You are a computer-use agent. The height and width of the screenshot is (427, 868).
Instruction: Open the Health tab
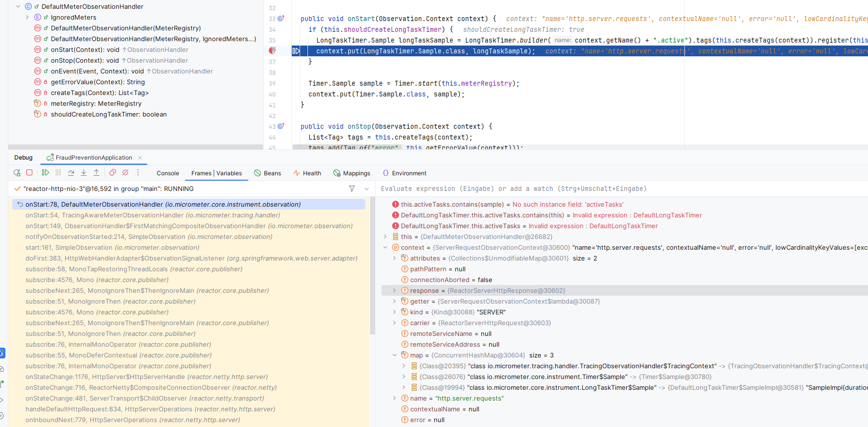pyautogui.click(x=307, y=173)
